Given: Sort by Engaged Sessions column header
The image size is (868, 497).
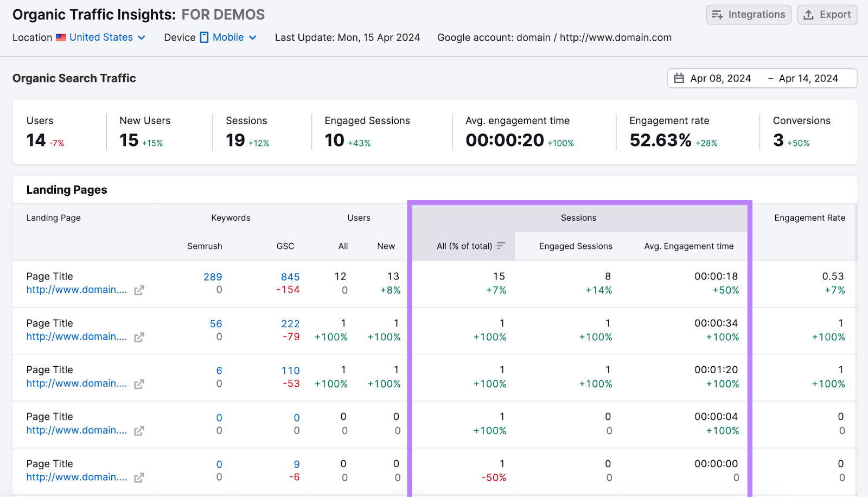Looking at the screenshot, I should click(575, 246).
